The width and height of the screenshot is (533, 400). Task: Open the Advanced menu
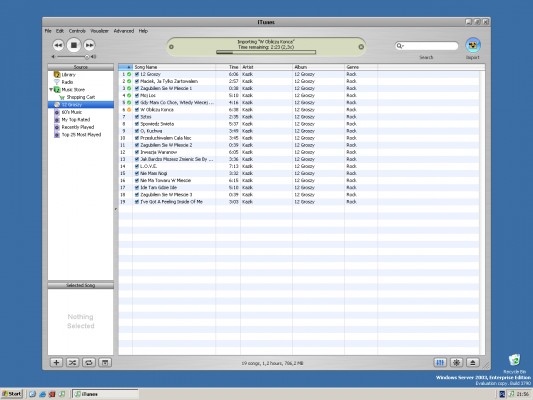click(x=124, y=31)
